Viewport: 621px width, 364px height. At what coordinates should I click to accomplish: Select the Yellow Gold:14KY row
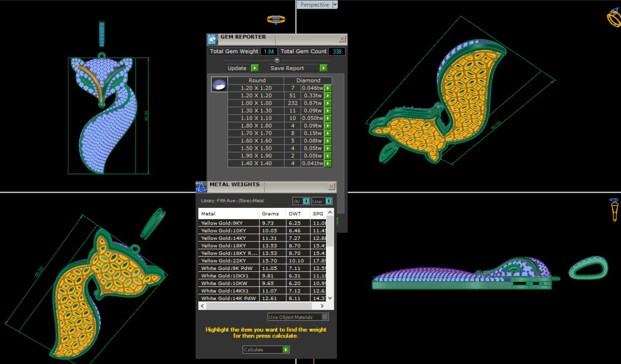[229, 238]
